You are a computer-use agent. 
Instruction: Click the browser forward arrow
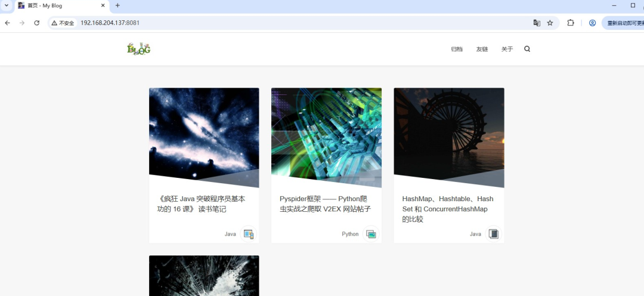pyautogui.click(x=22, y=23)
